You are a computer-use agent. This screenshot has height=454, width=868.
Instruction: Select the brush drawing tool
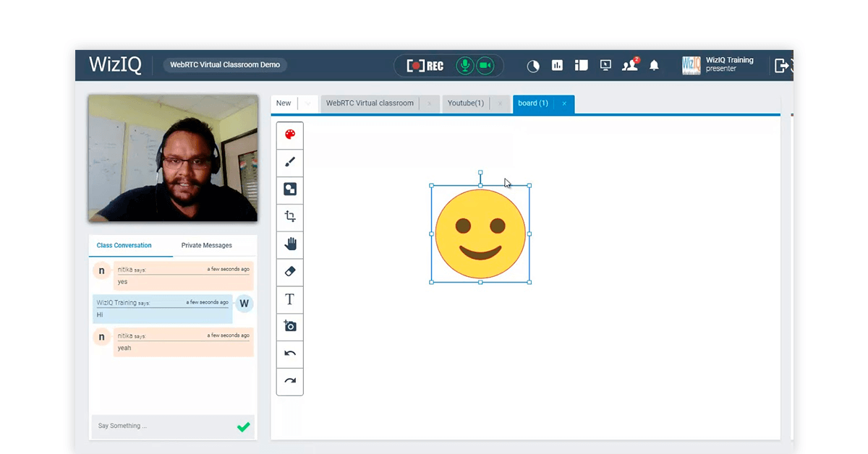tap(290, 162)
